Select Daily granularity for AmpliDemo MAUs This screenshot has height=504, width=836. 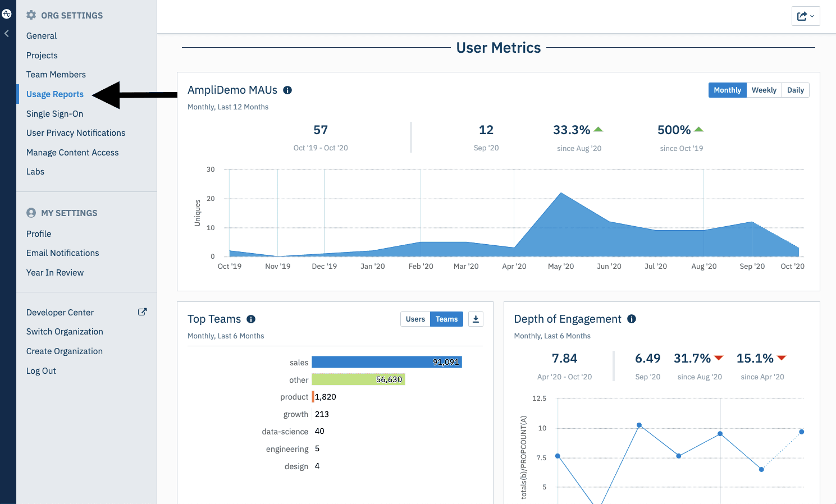click(x=795, y=90)
